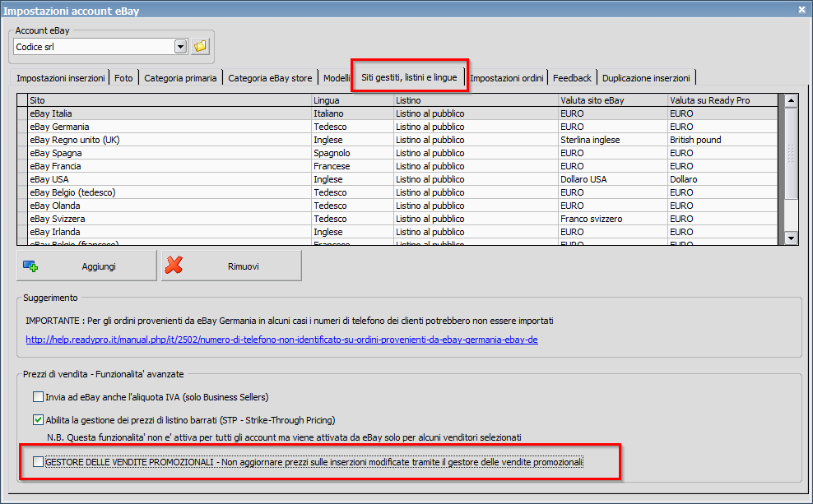Select the eBay Olanda row

[397, 206]
